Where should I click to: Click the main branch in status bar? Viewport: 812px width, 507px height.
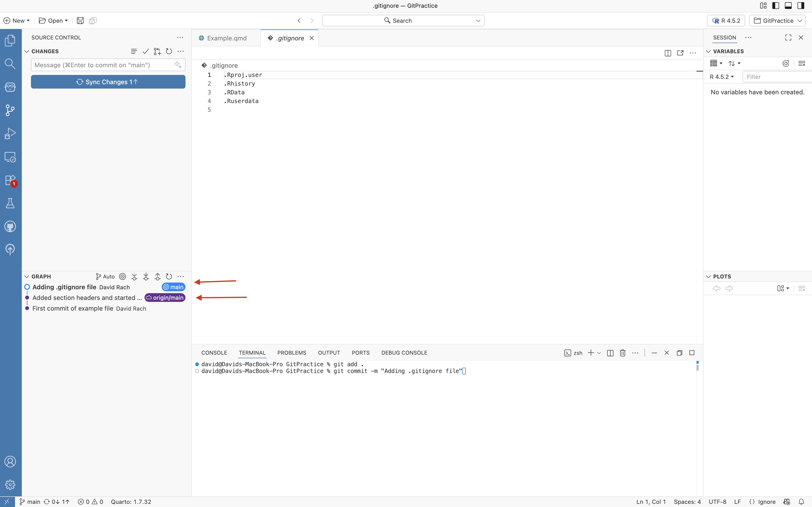(x=30, y=502)
